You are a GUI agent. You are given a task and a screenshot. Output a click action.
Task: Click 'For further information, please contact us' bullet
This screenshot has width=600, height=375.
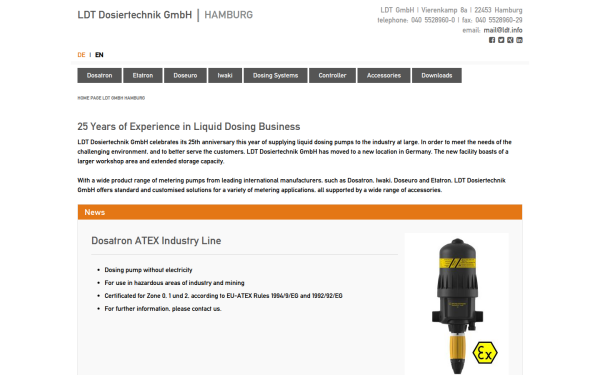point(163,309)
